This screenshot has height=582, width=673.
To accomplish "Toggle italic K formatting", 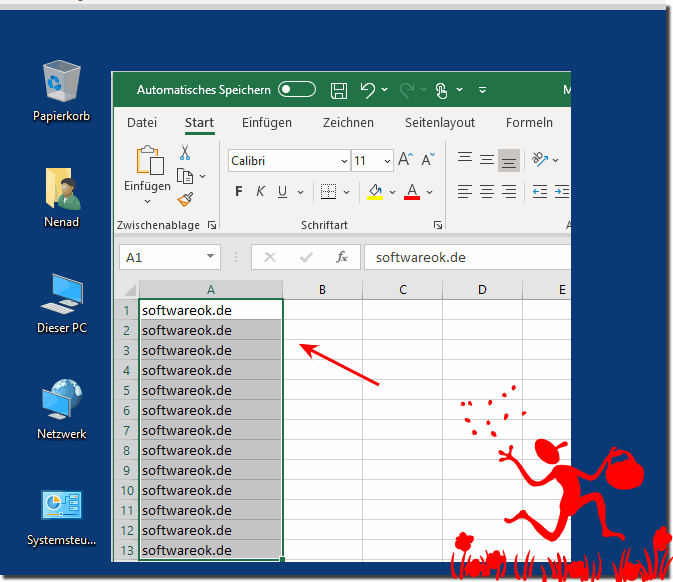I will pos(260,191).
